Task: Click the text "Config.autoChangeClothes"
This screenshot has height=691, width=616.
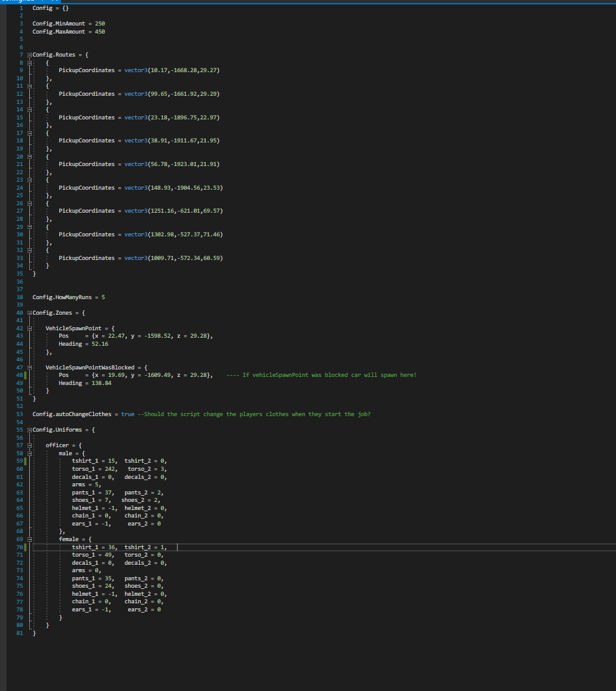Action: click(71, 414)
